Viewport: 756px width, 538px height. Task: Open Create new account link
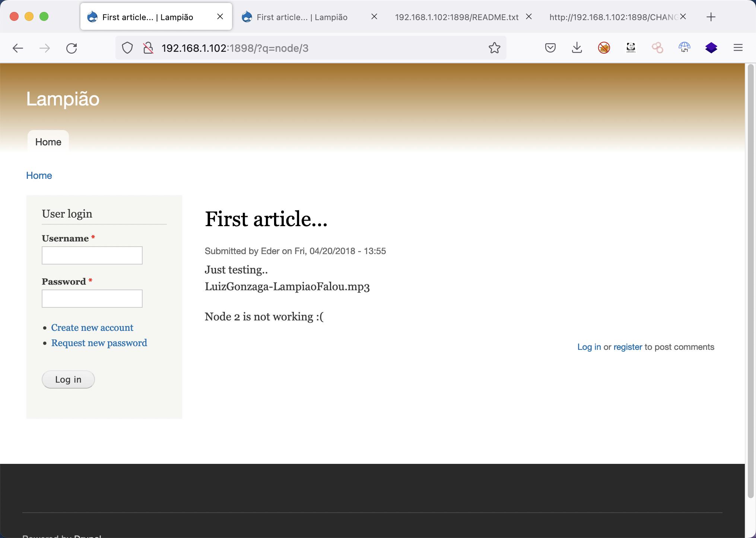[92, 327]
